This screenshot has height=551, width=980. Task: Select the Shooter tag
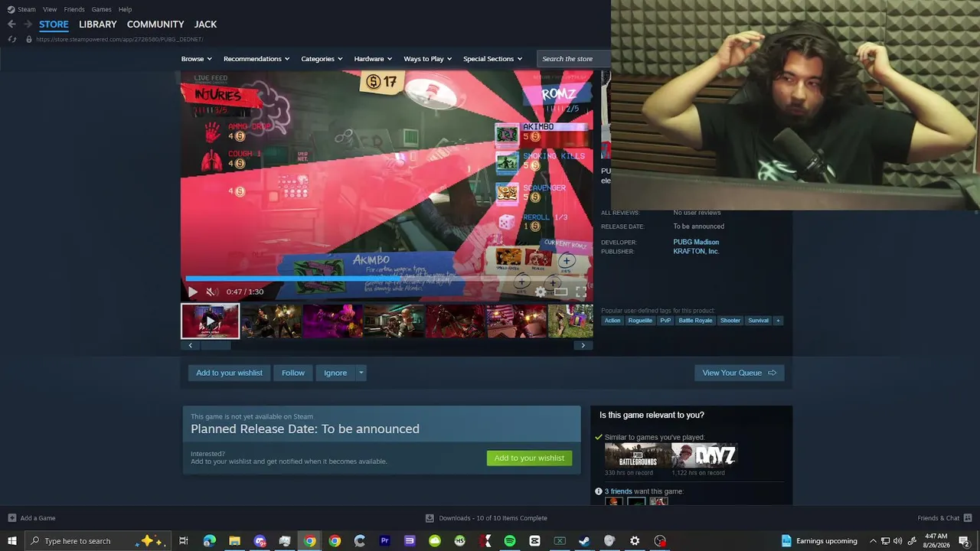point(730,321)
